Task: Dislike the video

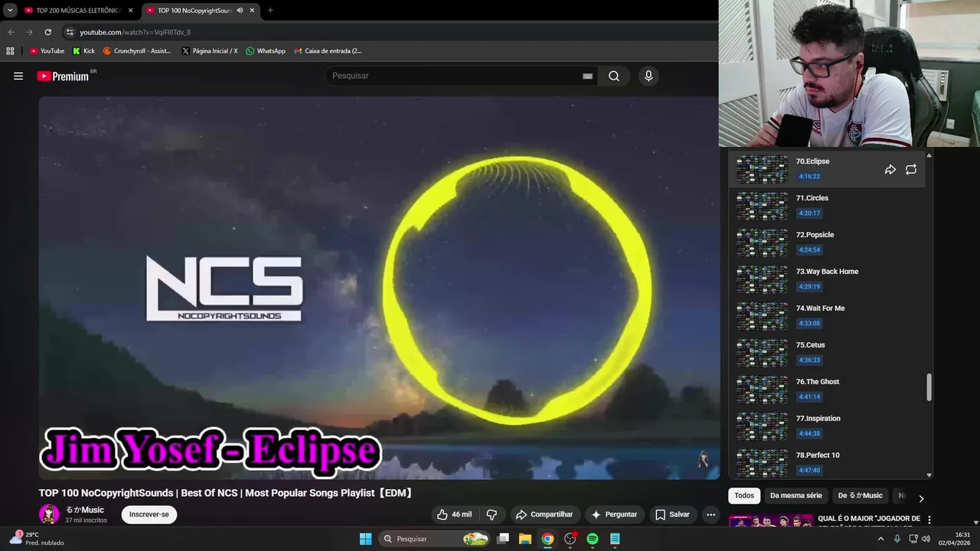Action: (492, 514)
